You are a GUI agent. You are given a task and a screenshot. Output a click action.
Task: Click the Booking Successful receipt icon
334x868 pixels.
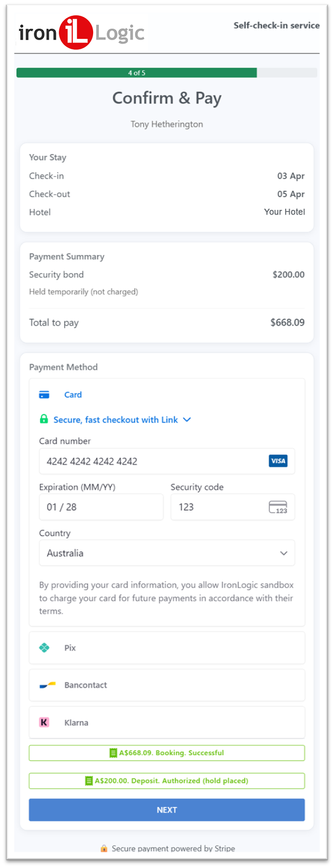click(113, 753)
